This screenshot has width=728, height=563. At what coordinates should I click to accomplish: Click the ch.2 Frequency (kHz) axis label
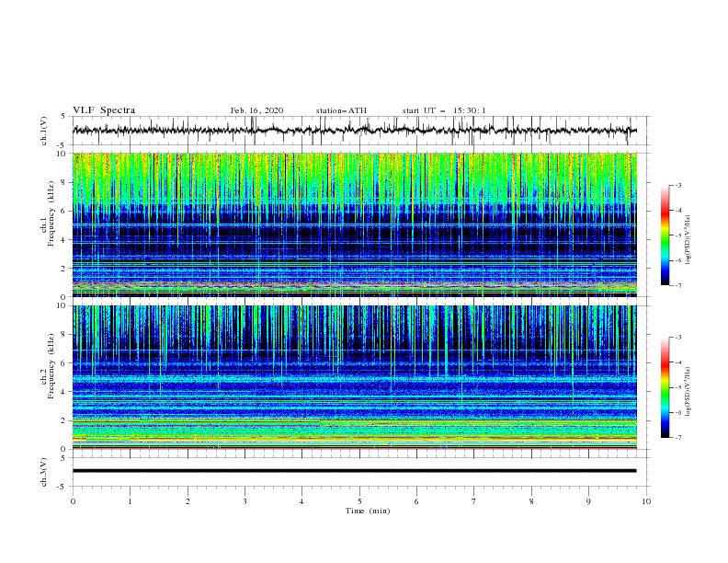coord(48,365)
